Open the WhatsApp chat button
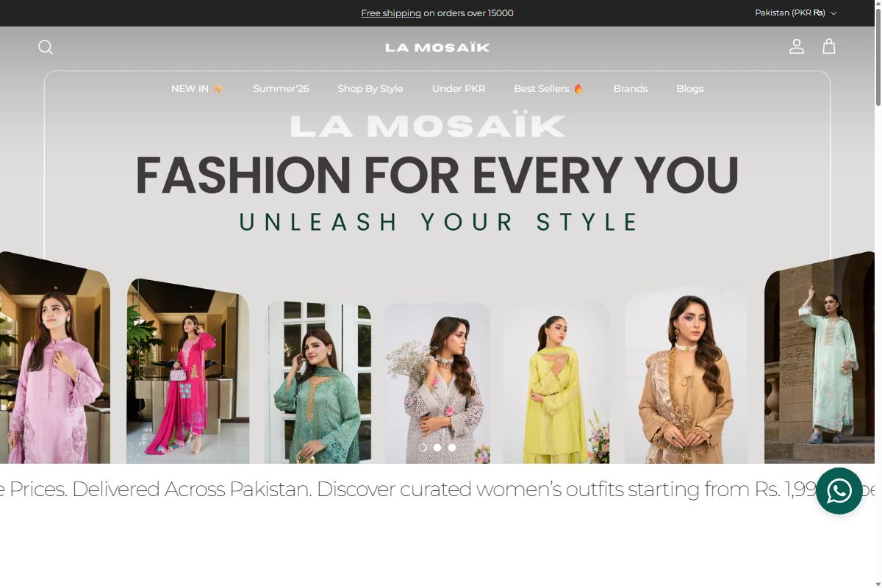 pos(839,491)
